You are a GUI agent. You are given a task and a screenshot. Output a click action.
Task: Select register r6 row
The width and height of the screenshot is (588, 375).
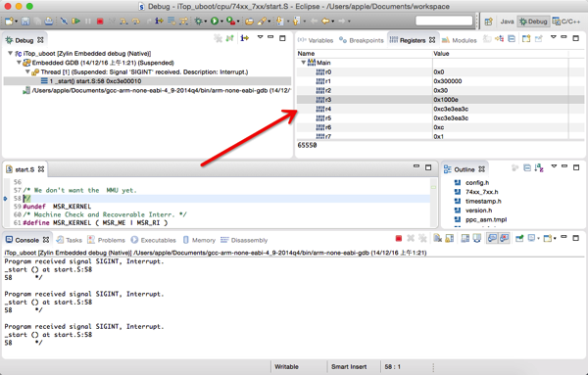coord(440,127)
